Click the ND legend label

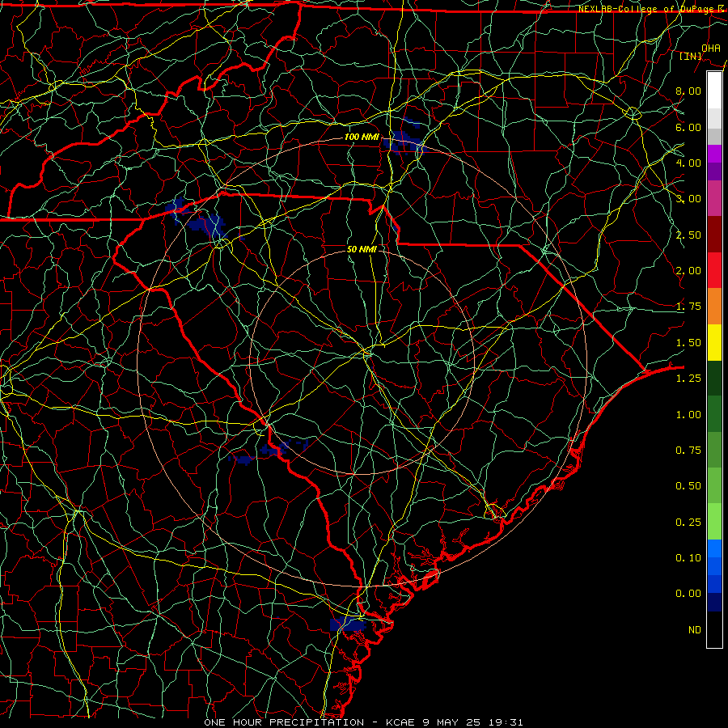695,630
